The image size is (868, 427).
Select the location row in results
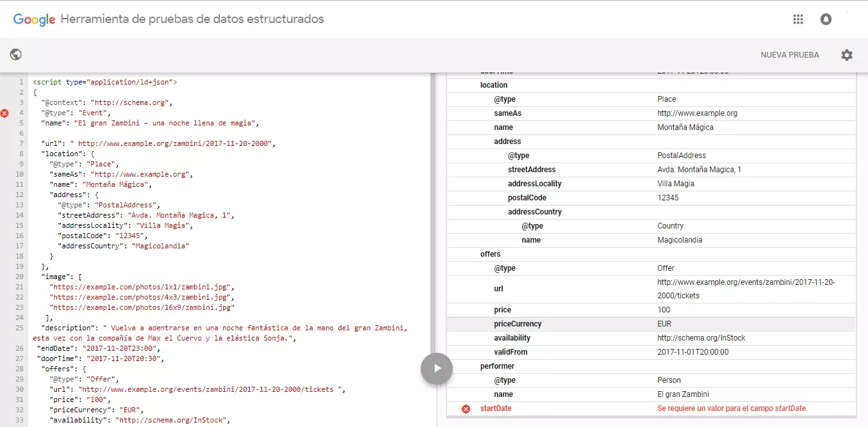tap(651, 85)
